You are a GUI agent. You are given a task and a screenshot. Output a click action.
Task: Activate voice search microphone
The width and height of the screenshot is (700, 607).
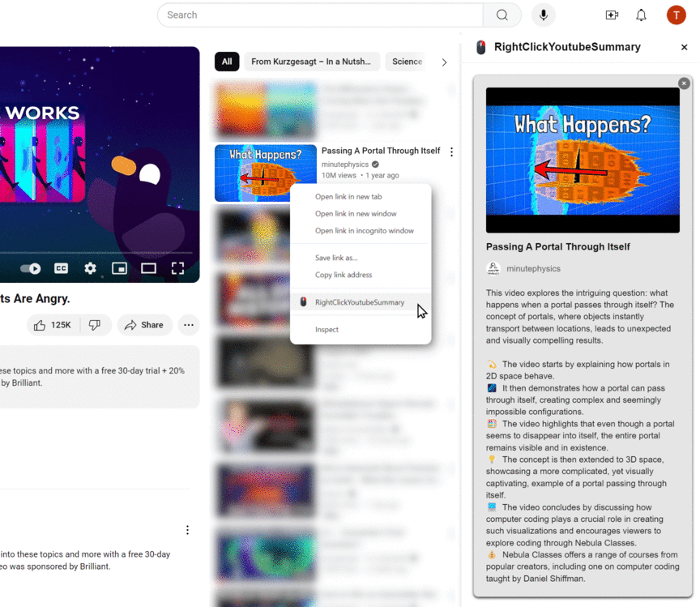click(x=544, y=15)
